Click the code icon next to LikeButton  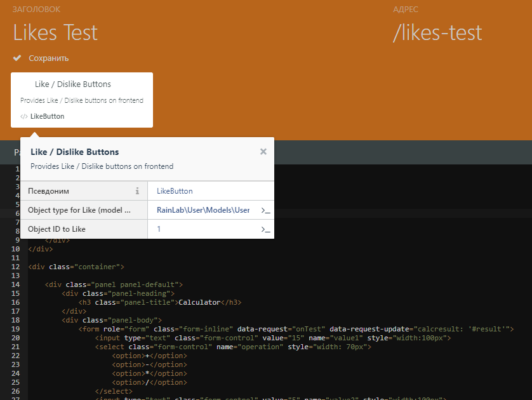23,116
